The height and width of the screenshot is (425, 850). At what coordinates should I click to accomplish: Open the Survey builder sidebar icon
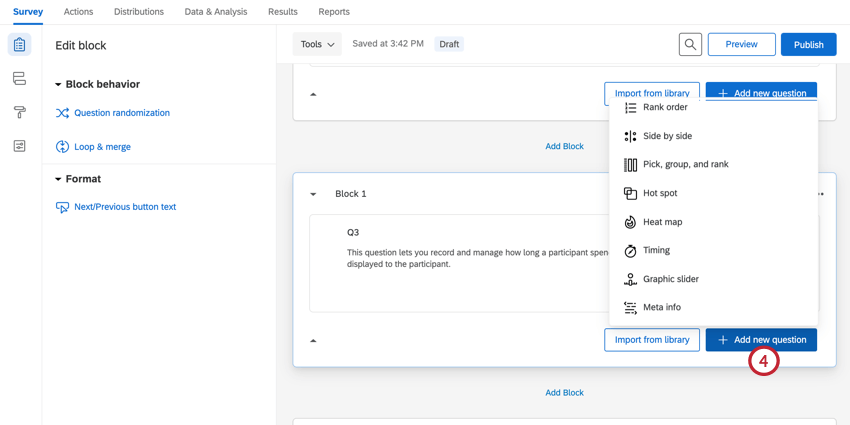[19, 45]
